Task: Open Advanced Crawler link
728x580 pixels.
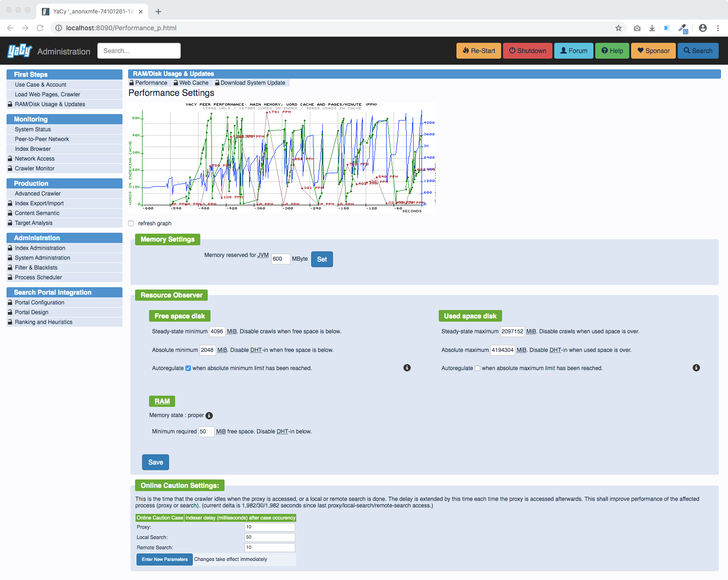Action: click(64, 194)
